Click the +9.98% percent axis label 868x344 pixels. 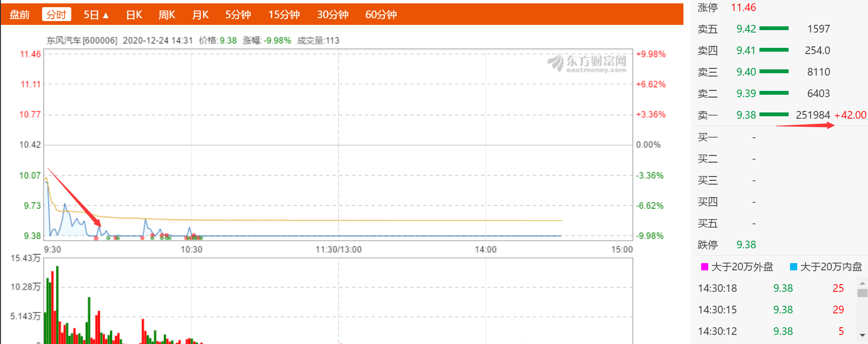click(651, 54)
